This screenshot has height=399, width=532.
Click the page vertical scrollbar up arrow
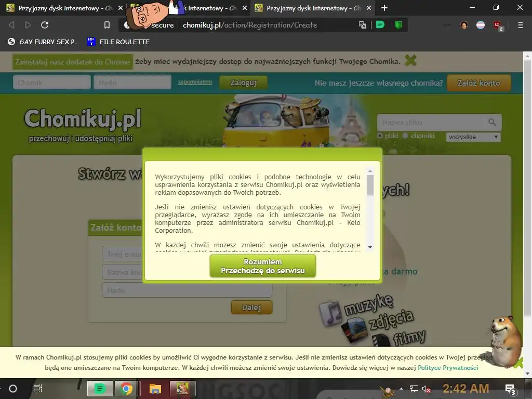[528, 55]
